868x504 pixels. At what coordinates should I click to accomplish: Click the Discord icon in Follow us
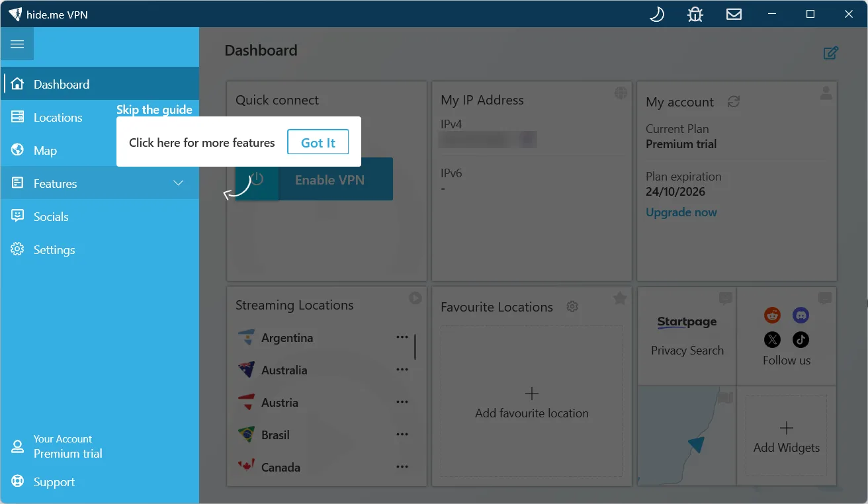pyautogui.click(x=801, y=315)
